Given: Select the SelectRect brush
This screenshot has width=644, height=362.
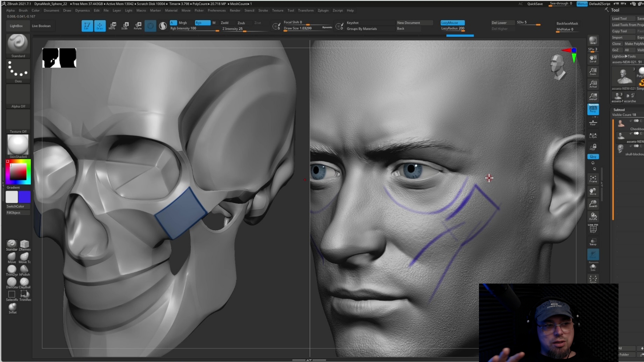Looking at the screenshot, I should coord(12,296).
